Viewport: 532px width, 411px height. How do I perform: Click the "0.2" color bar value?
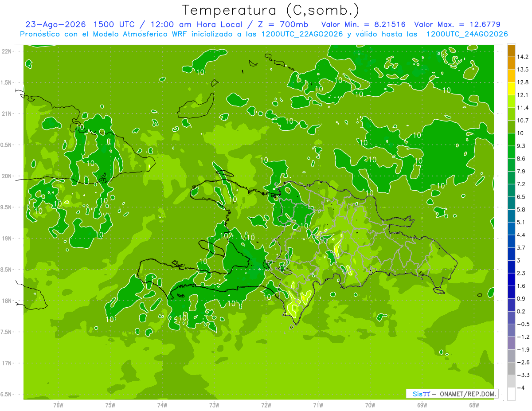(521, 311)
